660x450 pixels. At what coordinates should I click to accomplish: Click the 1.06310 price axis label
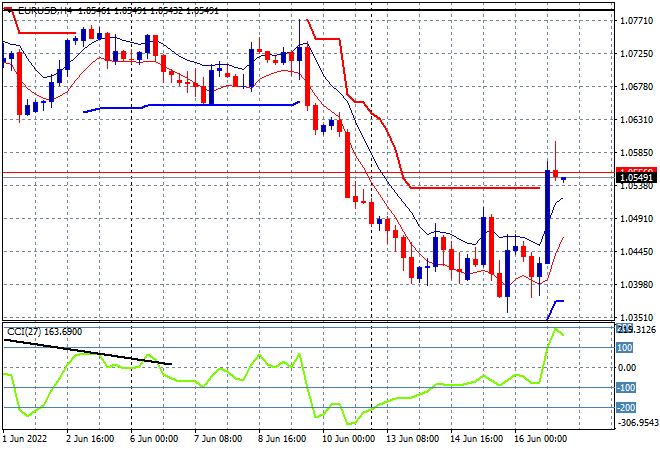[x=636, y=120]
